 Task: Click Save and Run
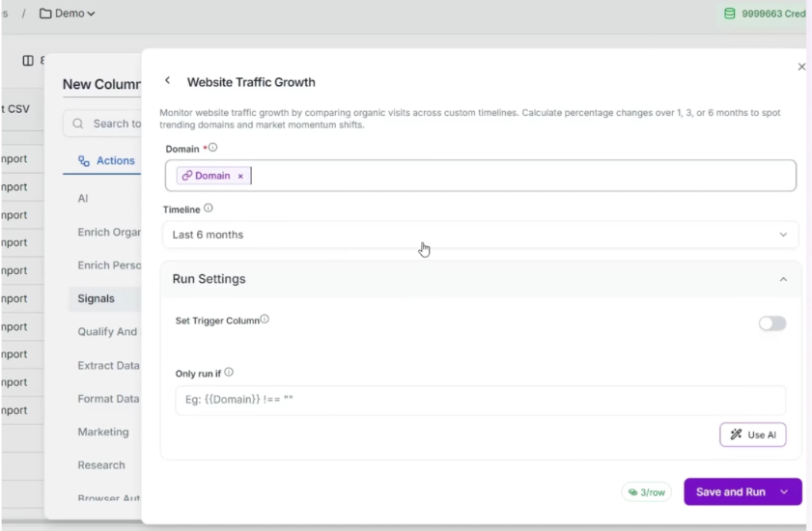(731, 492)
